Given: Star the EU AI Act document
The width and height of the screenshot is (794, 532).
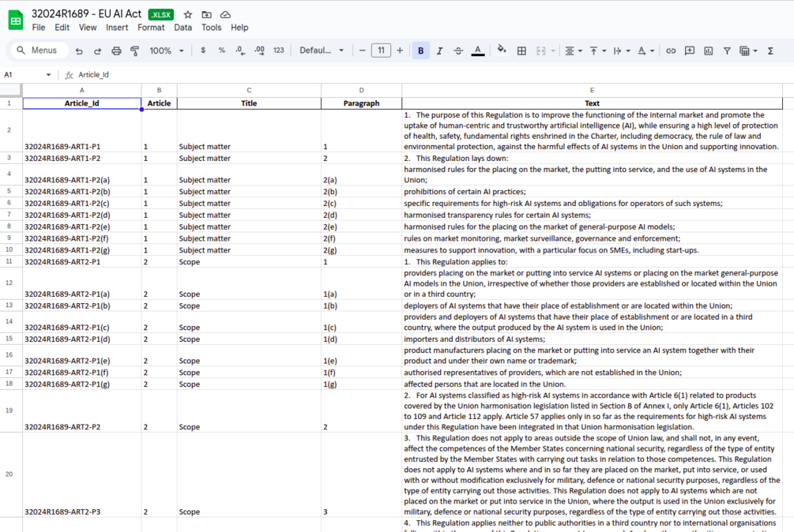Looking at the screenshot, I should click(x=188, y=15).
